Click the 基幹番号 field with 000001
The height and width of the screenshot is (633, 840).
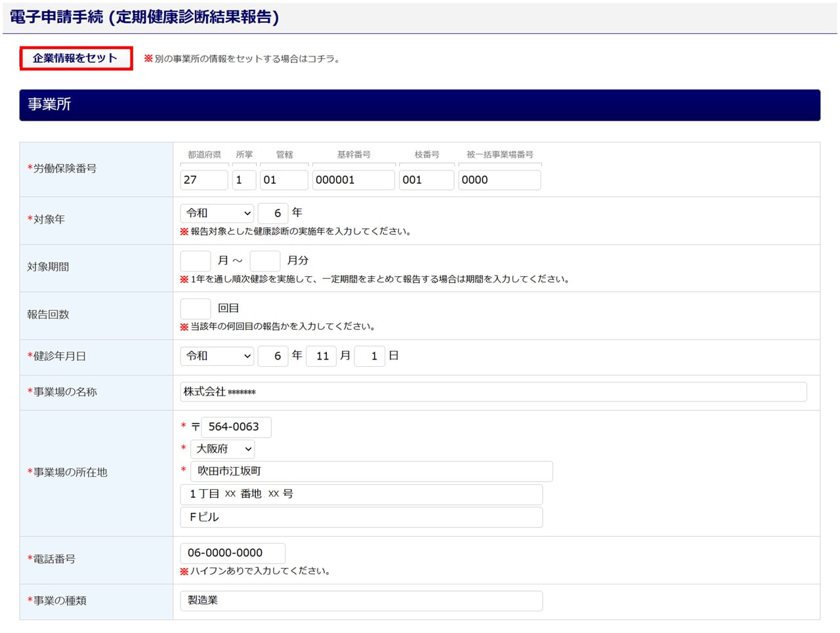(353, 180)
